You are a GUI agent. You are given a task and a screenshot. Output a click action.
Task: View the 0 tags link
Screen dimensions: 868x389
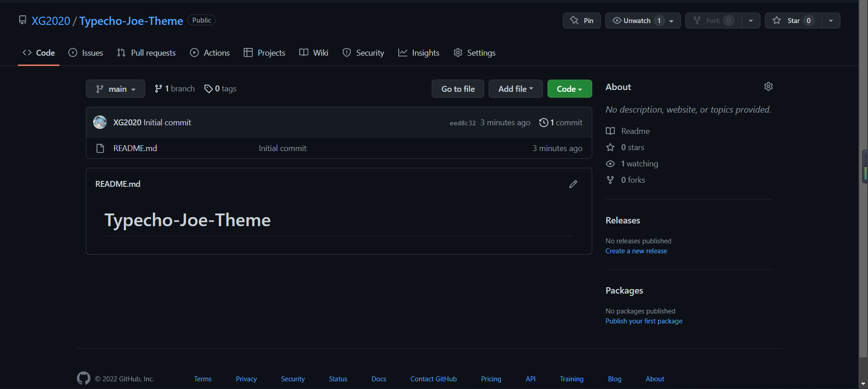[x=221, y=89]
